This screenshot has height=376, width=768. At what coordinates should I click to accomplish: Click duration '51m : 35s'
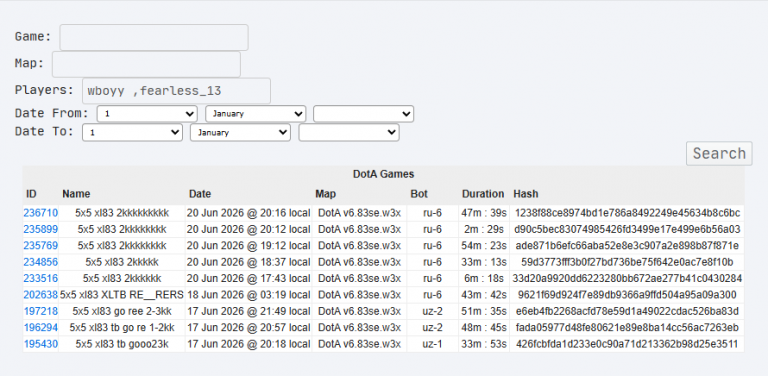click(x=483, y=311)
